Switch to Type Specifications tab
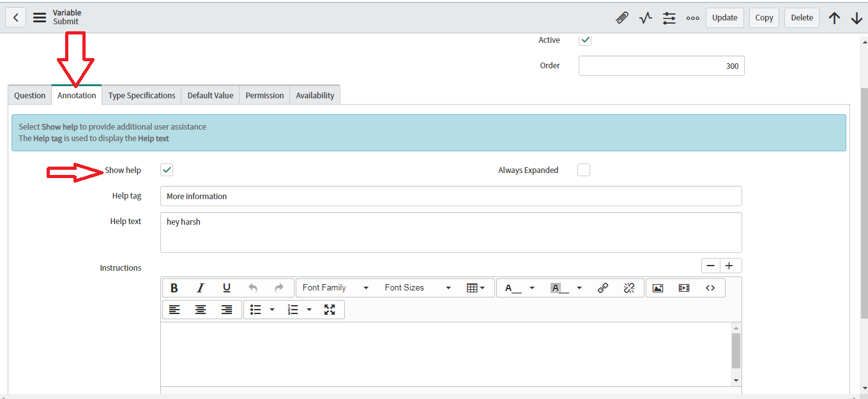Screen dimensions: 868x399 point(142,95)
